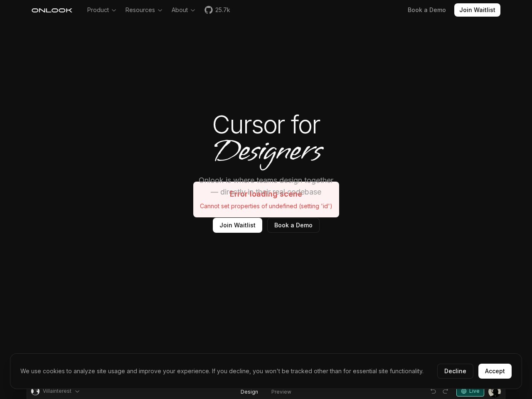Decline the cookie consent
Screen dimensions: 532x399
(x=455, y=371)
